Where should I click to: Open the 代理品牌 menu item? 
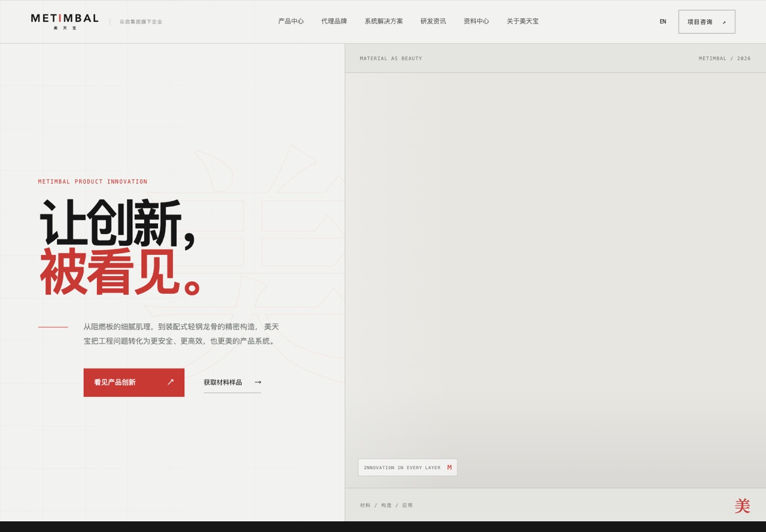(334, 22)
